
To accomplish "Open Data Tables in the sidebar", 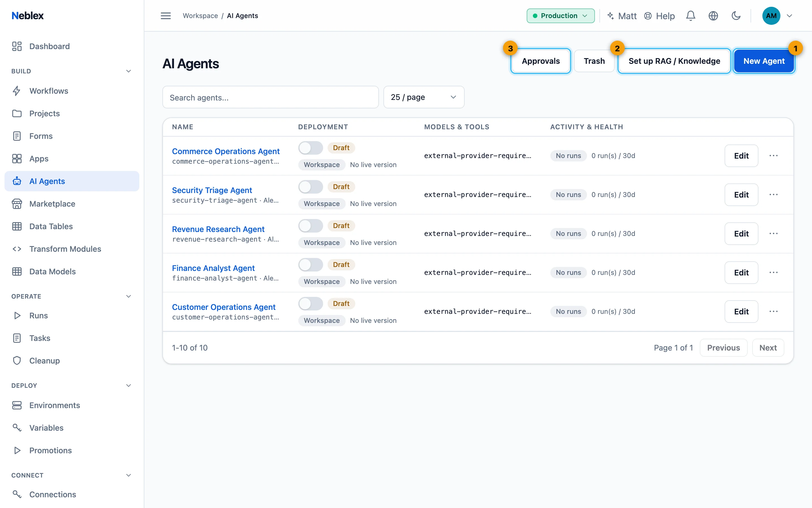I will pyautogui.click(x=72, y=226).
